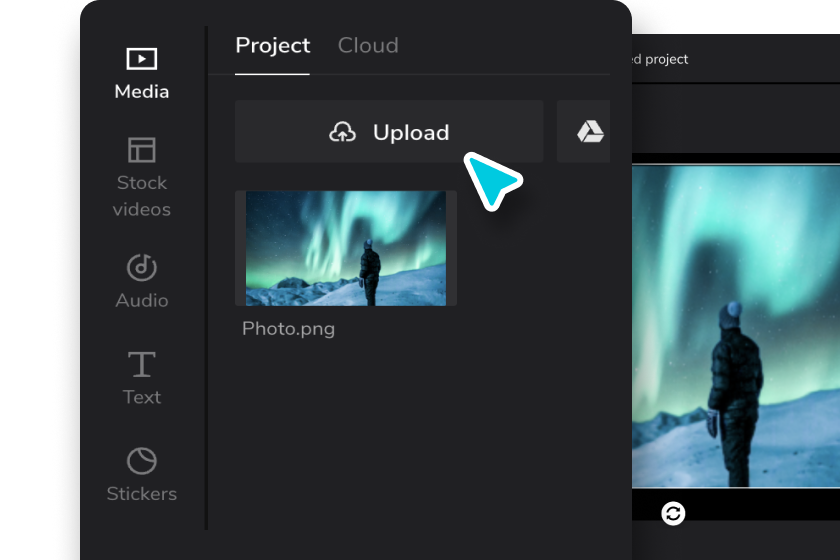
Task: Click the Text sidebar label
Action: pos(141,397)
